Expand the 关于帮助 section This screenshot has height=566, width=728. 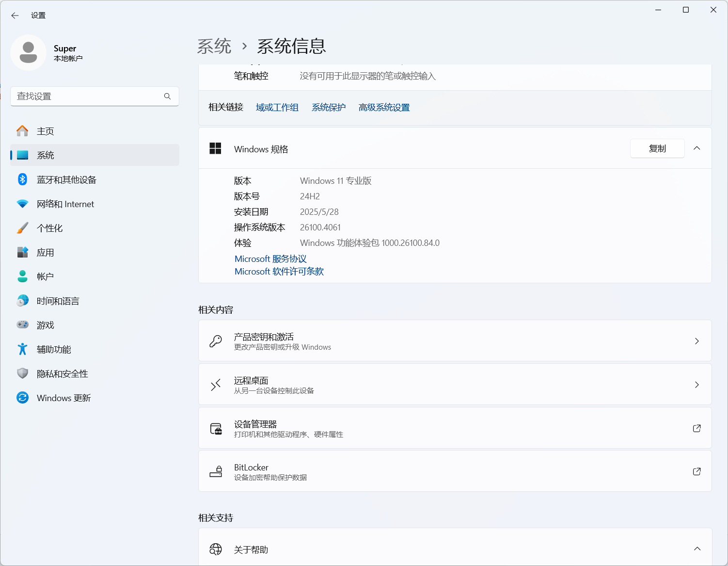[x=697, y=548]
